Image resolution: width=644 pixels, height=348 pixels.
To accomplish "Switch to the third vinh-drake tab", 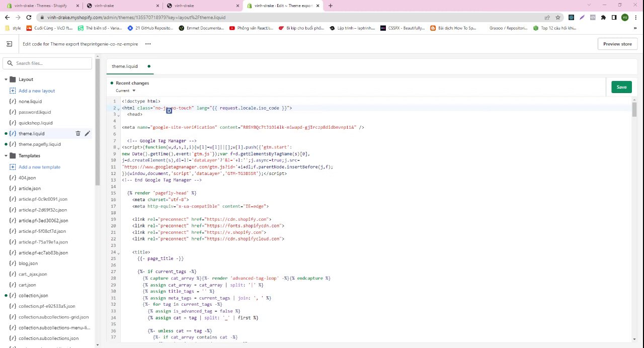I will click(x=203, y=6).
